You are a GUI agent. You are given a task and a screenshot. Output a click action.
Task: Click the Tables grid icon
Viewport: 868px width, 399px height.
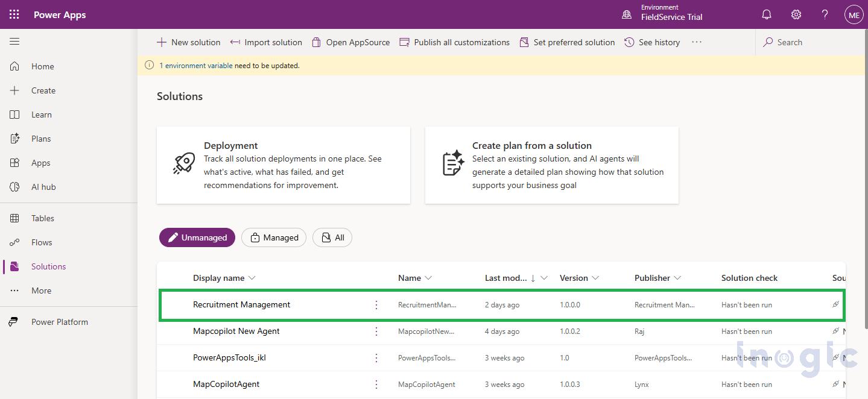tap(14, 218)
